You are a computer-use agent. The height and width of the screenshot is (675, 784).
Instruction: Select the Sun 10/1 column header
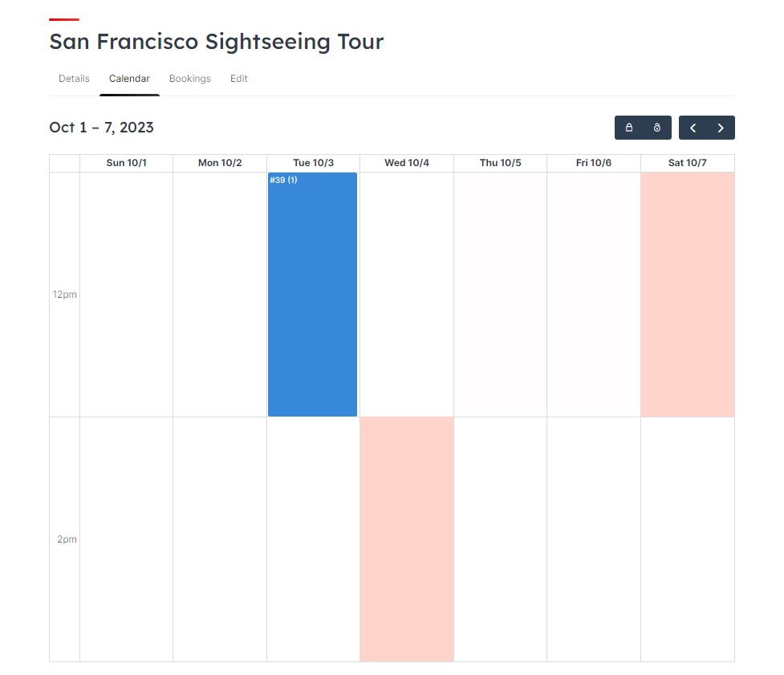point(127,163)
